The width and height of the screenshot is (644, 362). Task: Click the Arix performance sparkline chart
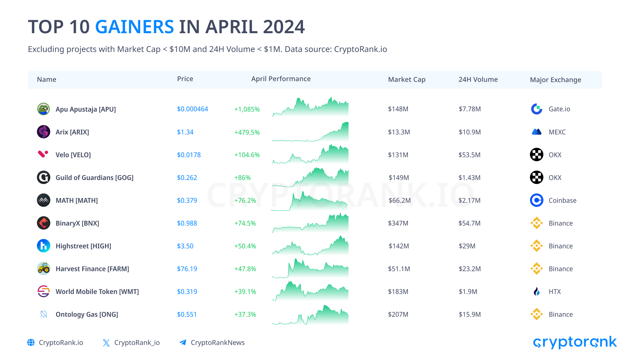[310, 132]
